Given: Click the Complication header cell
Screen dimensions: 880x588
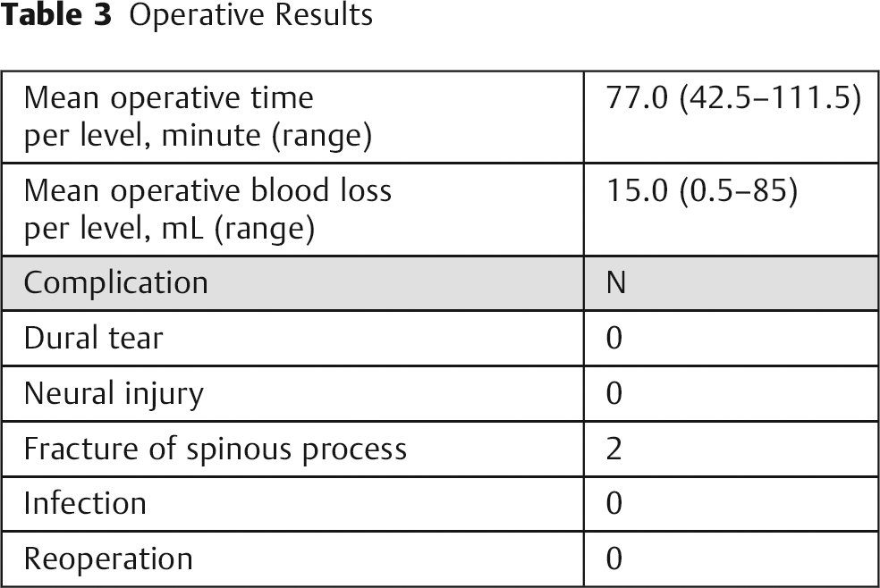Looking at the screenshot, I should (292, 283).
